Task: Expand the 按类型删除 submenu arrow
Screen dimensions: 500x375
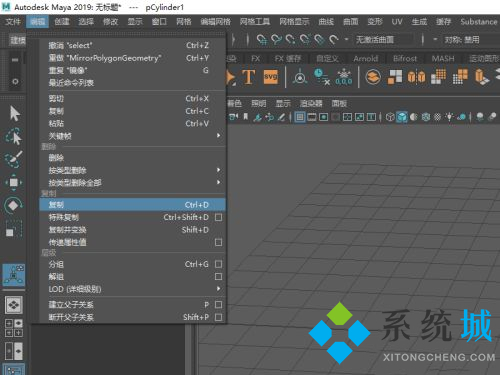Action: (219, 170)
